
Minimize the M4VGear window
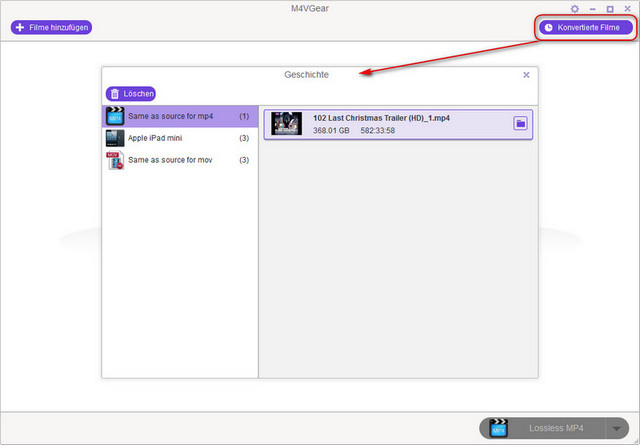(x=593, y=9)
